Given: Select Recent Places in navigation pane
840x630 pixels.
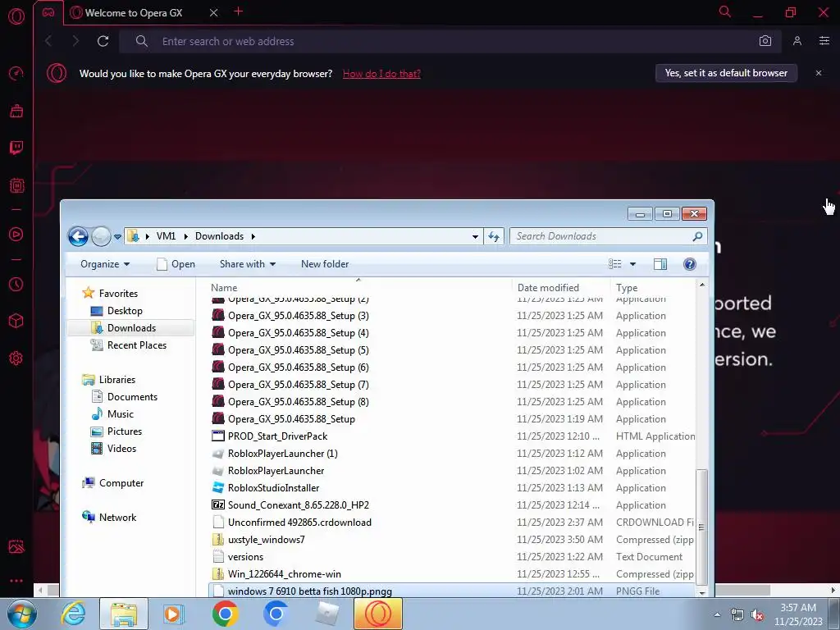Looking at the screenshot, I should [137, 345].
